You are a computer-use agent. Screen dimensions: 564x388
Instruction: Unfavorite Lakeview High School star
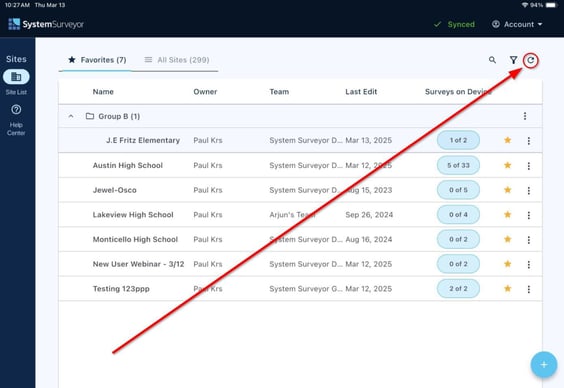pos(508,214)
